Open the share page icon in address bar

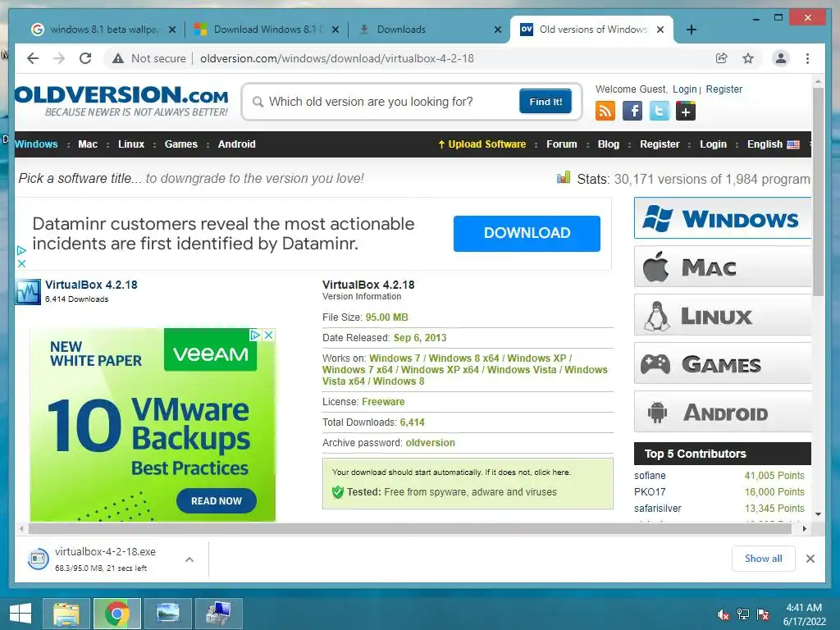[722, 58]
